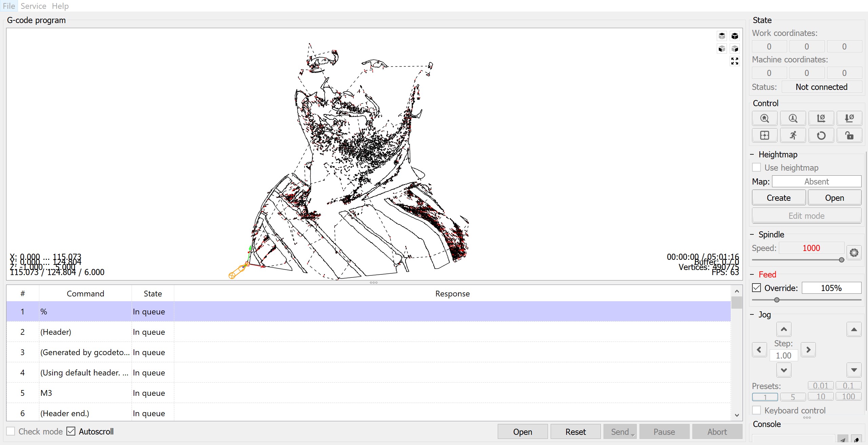Toggle the spindle on/off gear icon

pos(854,253)
